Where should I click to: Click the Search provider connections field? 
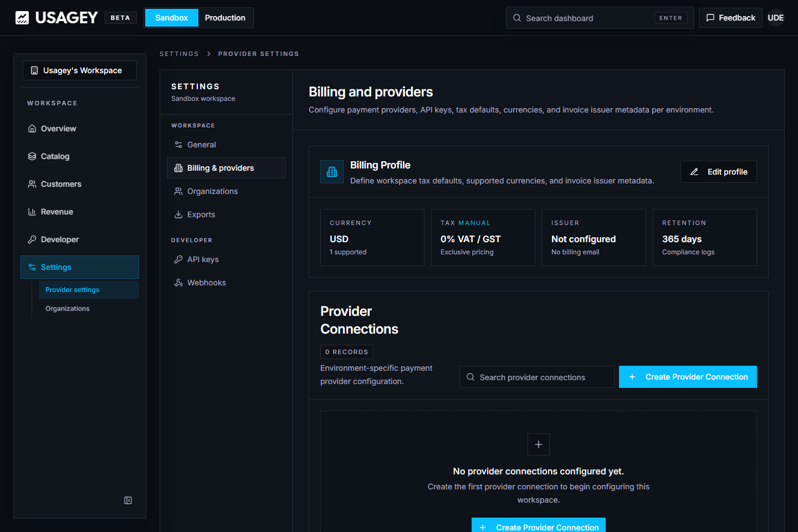[x=537, y=377]
